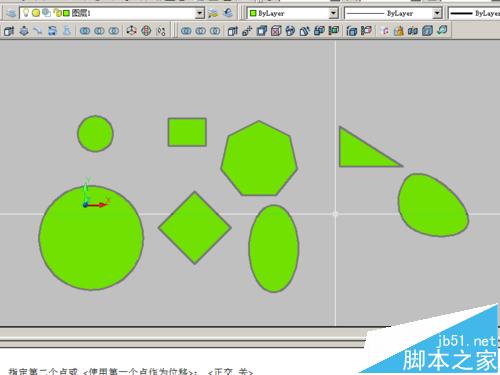Select the green heptagon shape
The height and width of the screenshot is (375, 500).
(259, 158)
